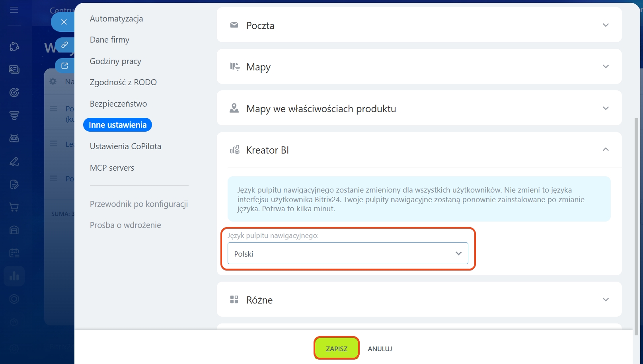
Task: Click the open in new window icon
Action: click(64, 66)
